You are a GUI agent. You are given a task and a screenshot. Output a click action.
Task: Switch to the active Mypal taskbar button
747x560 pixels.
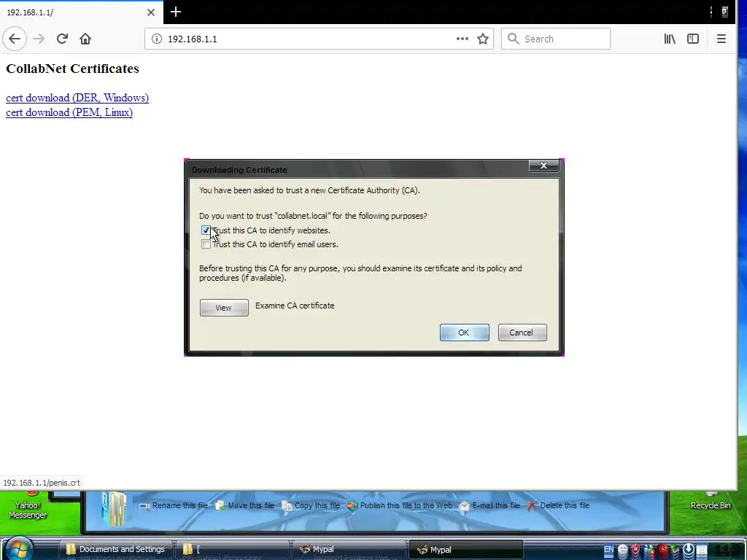point(466,550)
